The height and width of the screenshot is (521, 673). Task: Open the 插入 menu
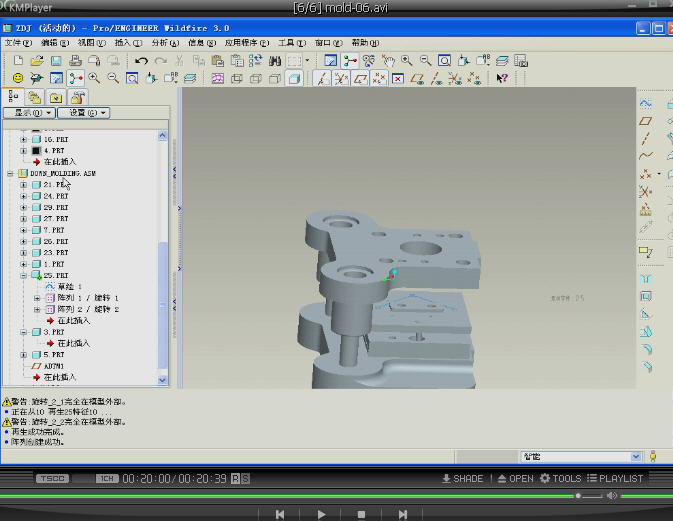[128, 43]
